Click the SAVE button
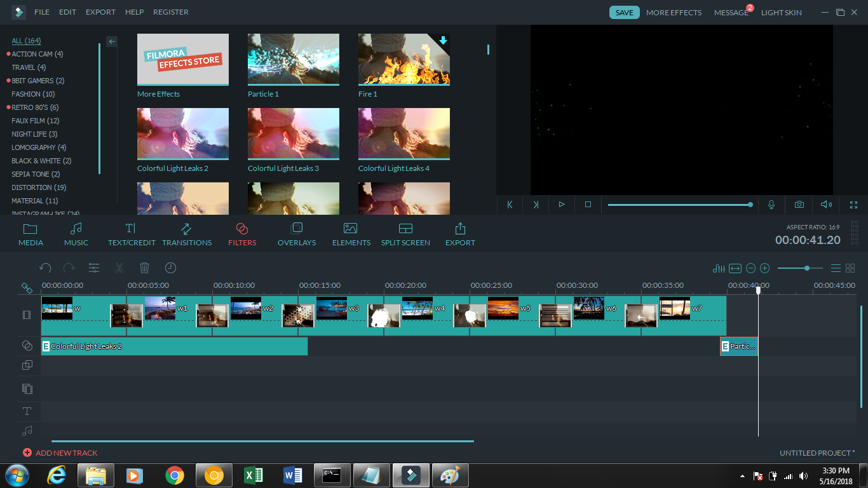This screenshot has width=868, height=488. tap(625, 13)
